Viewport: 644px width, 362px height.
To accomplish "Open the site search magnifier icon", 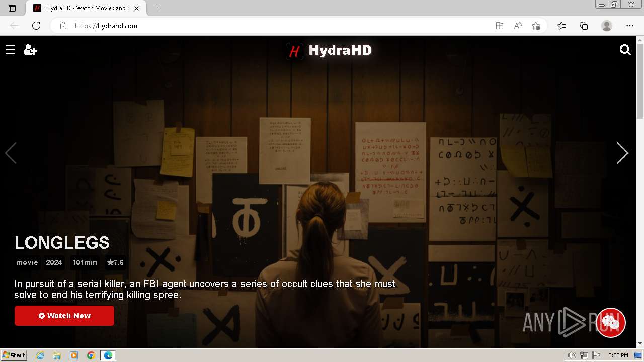I will click(625, 50).
